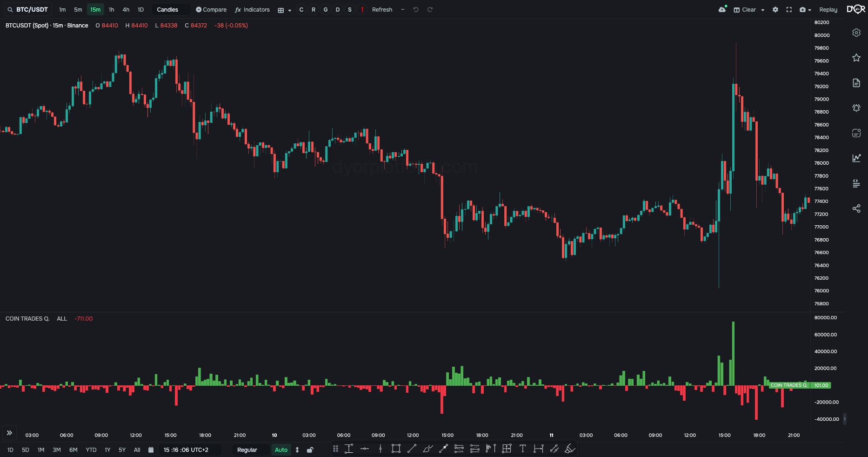Set date range to 5D
Screen dimensions: 868x457
click(x=26, y=450)
